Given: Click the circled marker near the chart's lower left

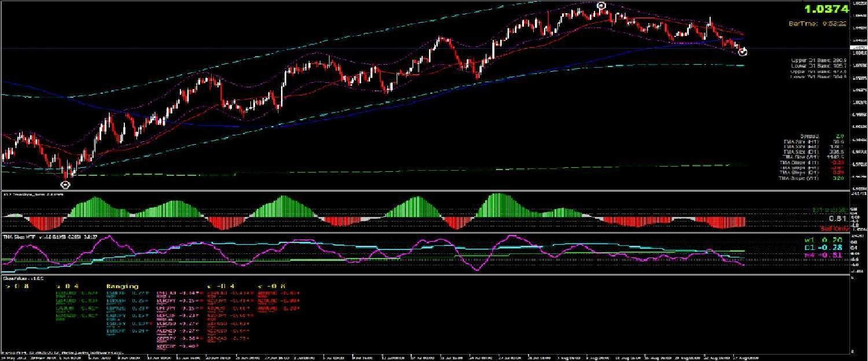Looking at the screenshot, I should click(65, 184).
